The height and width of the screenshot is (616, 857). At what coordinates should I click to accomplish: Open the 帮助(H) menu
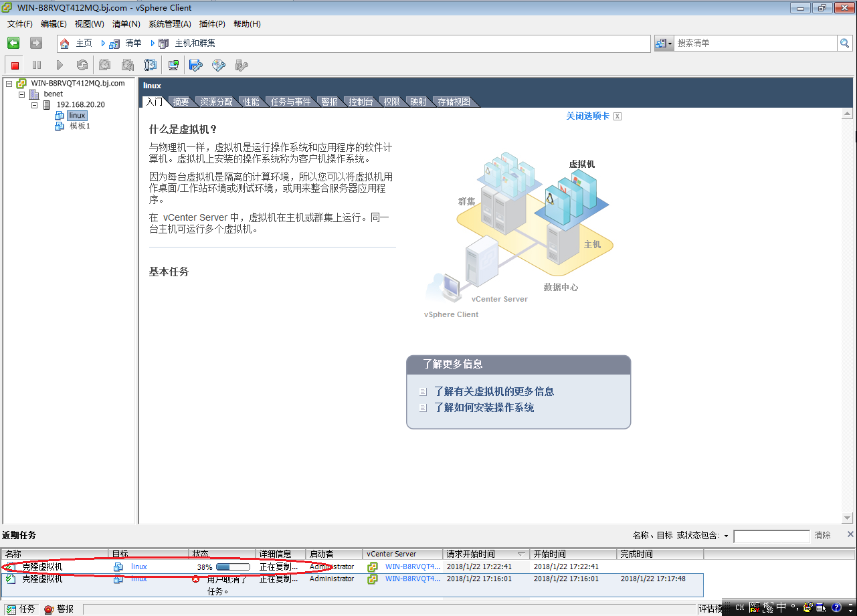247,24
